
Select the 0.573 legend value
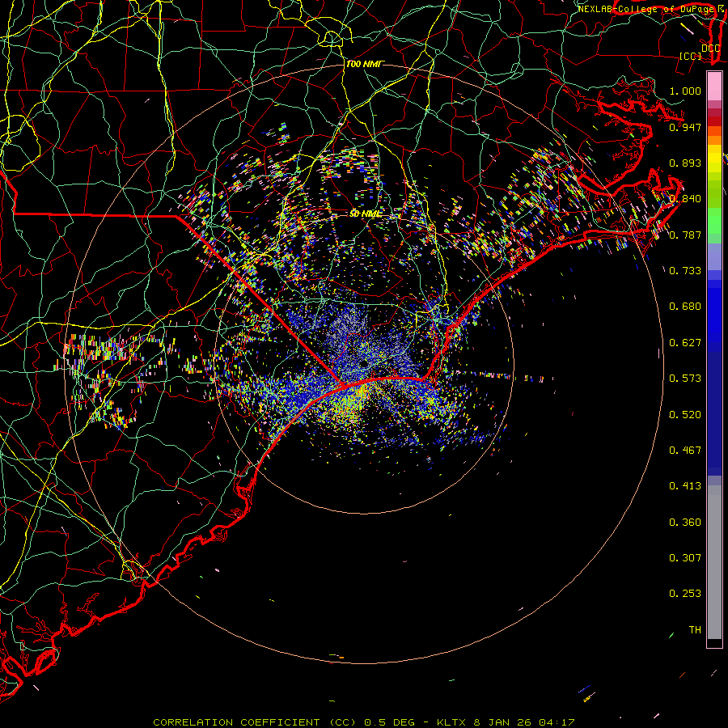(x=685, y=379)
